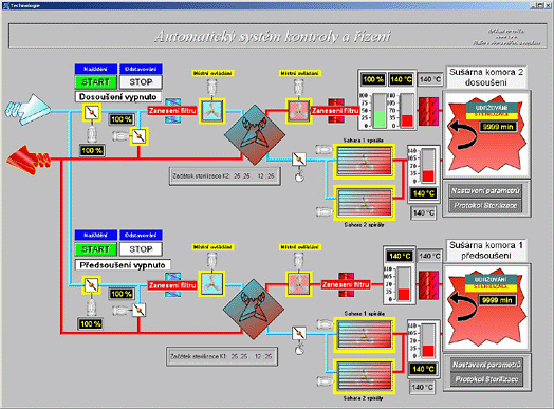This screenshot has height=409, width=554.
Task: Toggle manual hand icon under komora 1 damper
Action: coord(299,349)
